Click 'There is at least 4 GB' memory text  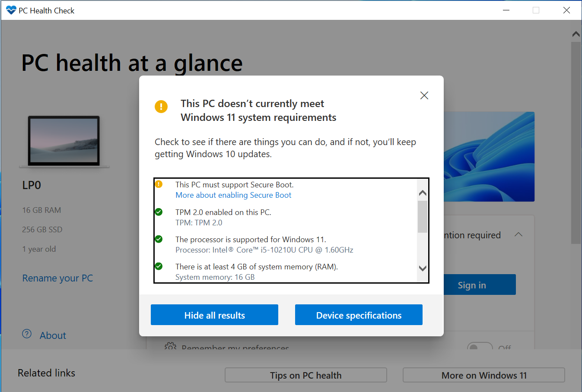[257, 267]
